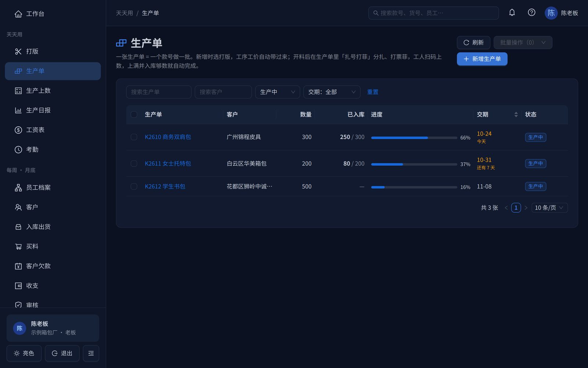Click the 考勤 clock icon
Viewport: 588px width, 368px height.
coord(18,149)
